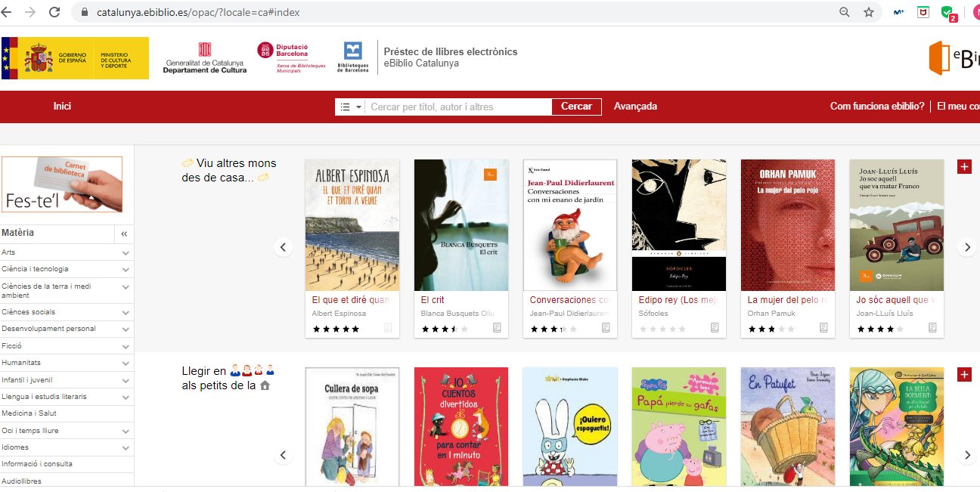Open Audiollibres category
Viewport: 980px width, 492px height.
tap(21, 481)
